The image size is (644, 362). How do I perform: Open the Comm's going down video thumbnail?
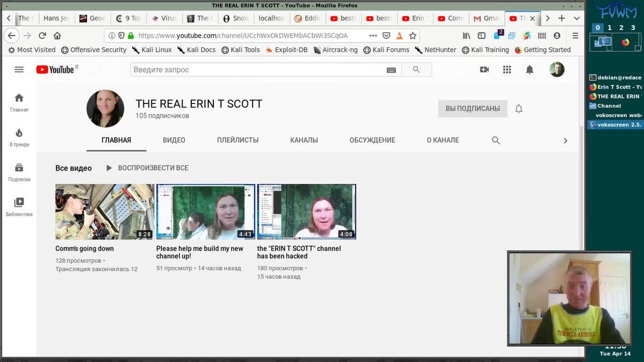pos(105,211)
